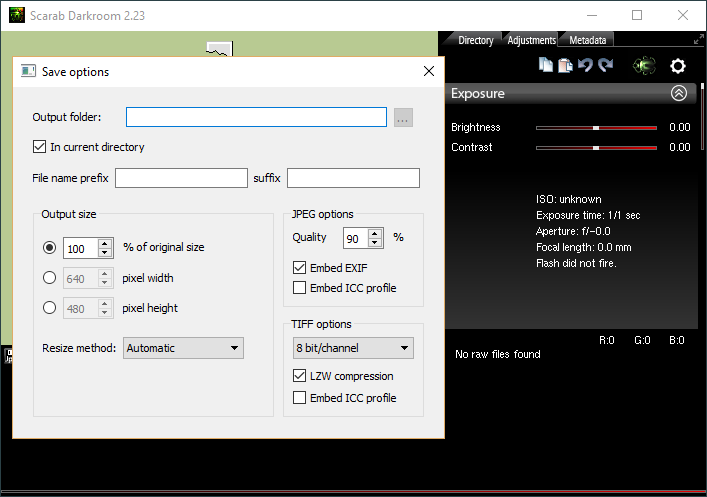The width and height of the screenshot is (707, 497).
Task: Enable TIFF Embed ICC profile checkbox
Action: pos(299,398)
